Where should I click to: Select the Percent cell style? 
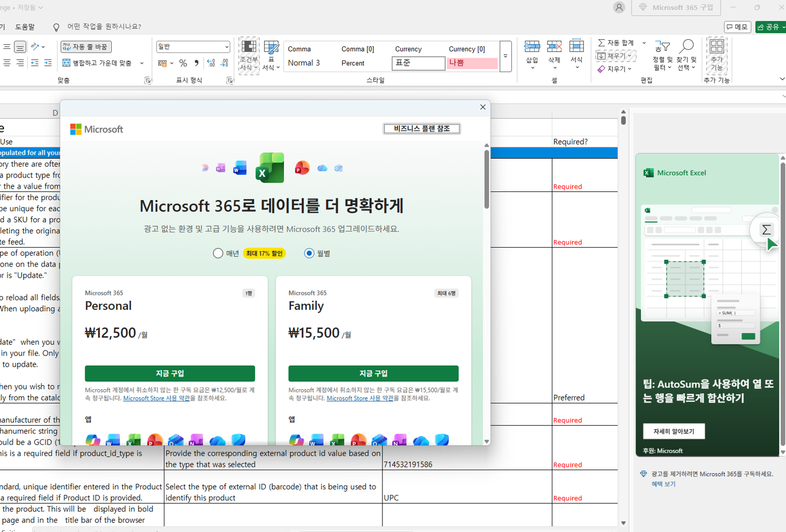point(353,63)
